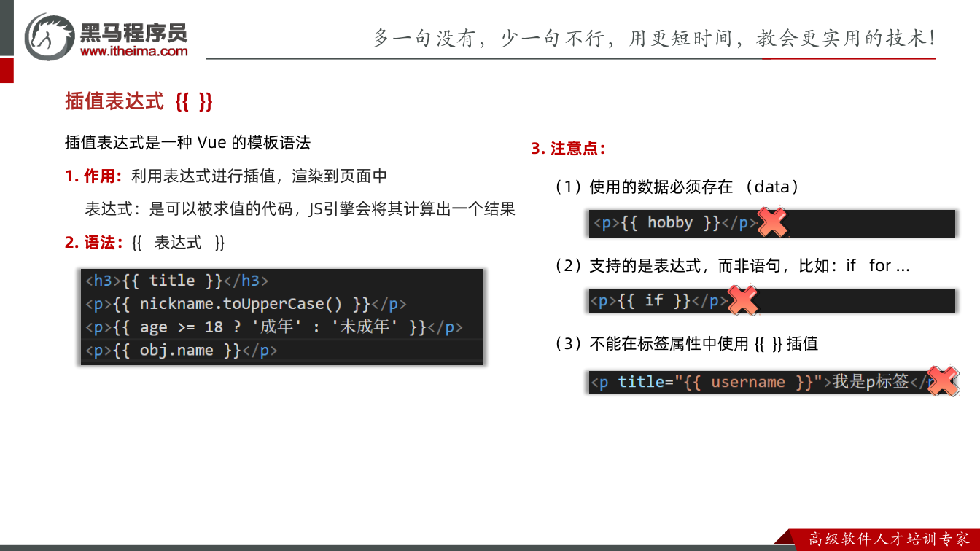Click the red X beside the if code

click(742, 300)
